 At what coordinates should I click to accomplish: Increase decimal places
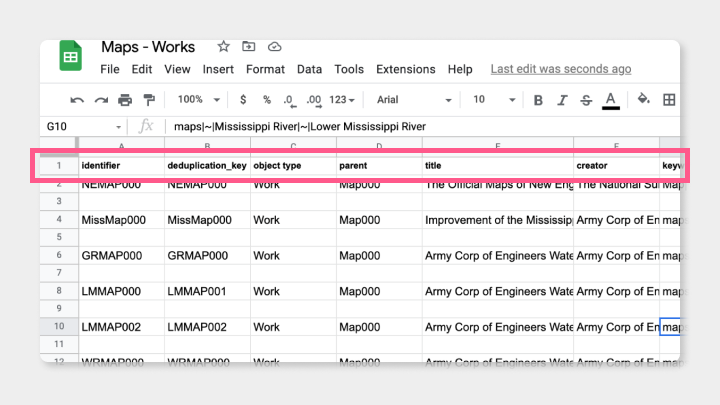pos(314,101)
